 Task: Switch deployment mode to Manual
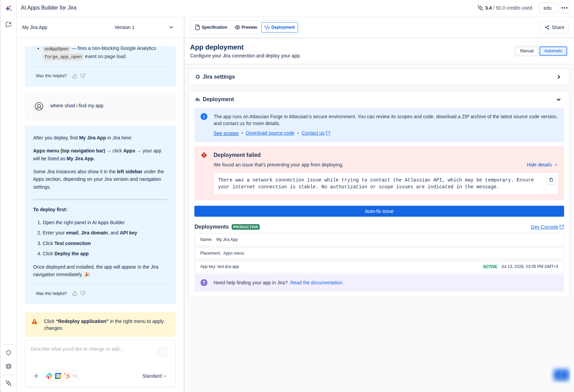[527, 51]
